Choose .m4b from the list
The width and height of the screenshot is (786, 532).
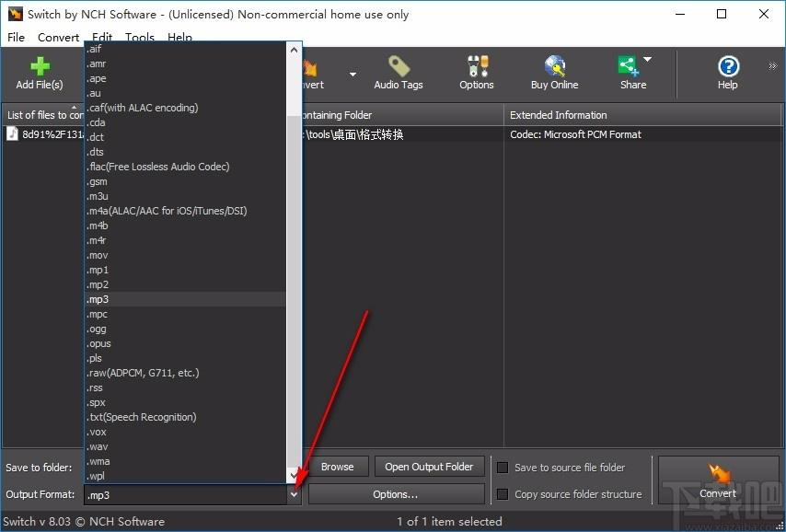pyautogui.click(x=184, y=226)
